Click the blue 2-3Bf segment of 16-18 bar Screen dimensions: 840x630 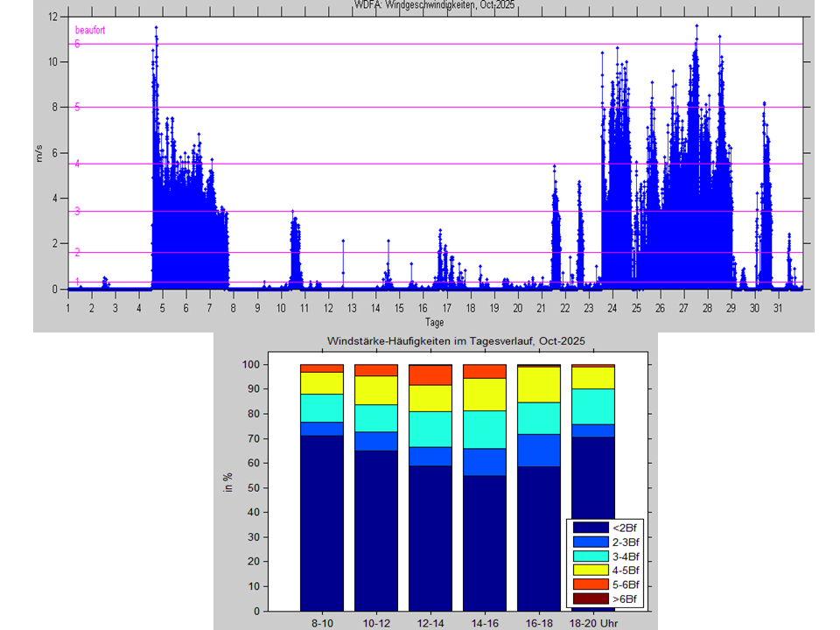pos(538,450)
